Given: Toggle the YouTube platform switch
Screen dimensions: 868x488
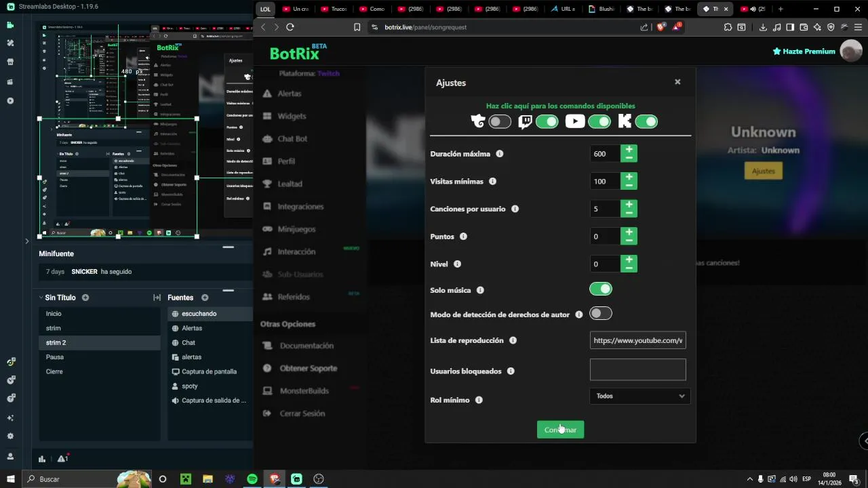Looking at the screenshot, I should pyautogui.click(x=599, y=122).
